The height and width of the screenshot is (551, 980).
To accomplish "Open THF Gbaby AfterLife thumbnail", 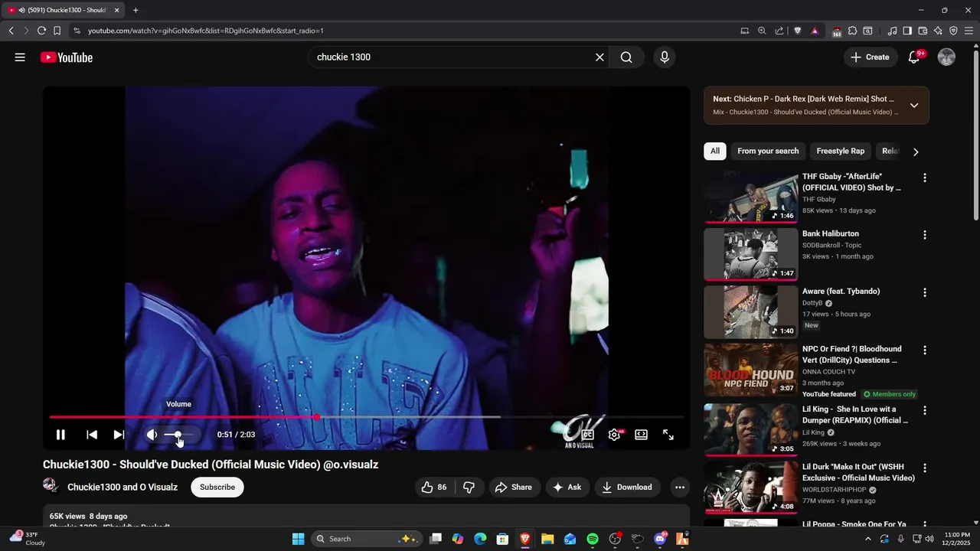I will [751, 197].
